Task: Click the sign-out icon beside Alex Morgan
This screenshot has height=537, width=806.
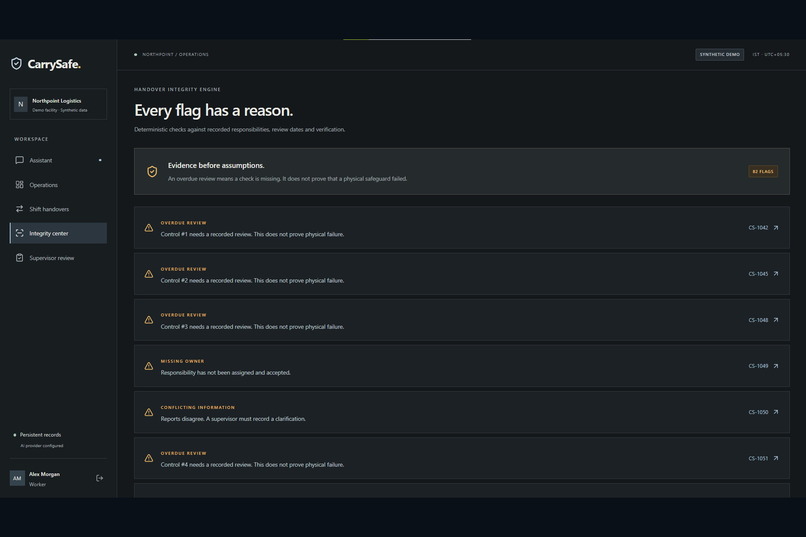Action: click(99, 478)
